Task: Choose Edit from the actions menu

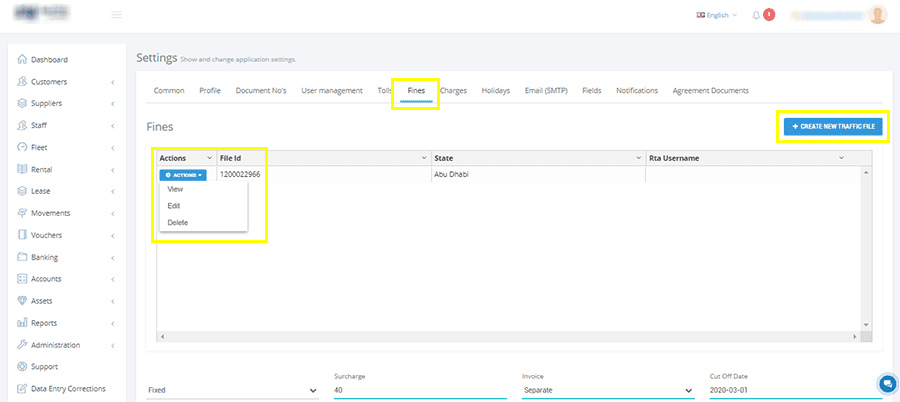Action: [174, 205]
